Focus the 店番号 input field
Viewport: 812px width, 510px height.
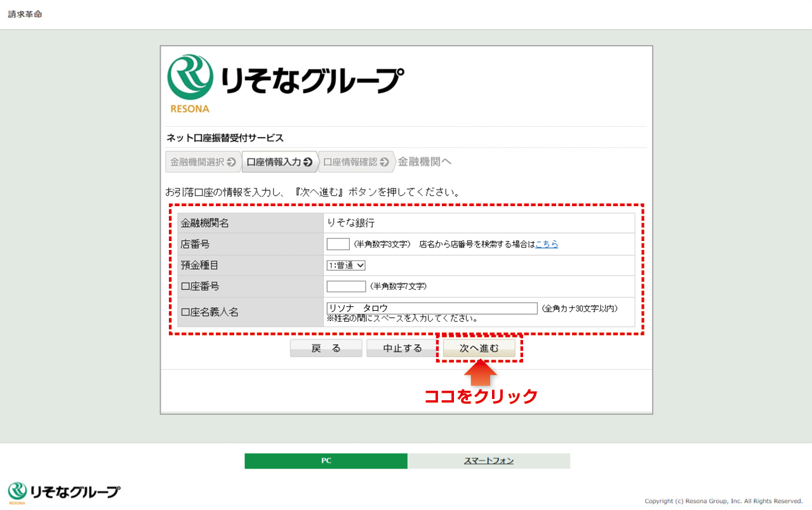click(x=338, y=244)
